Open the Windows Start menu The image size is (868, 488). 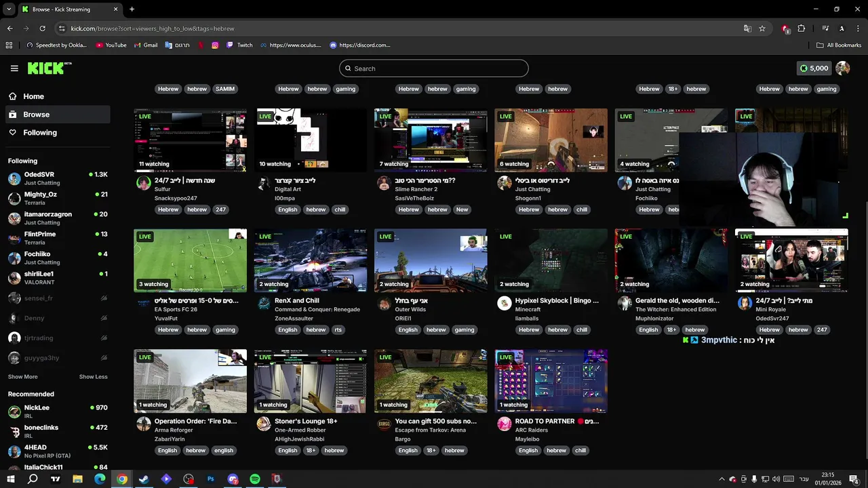11,479
